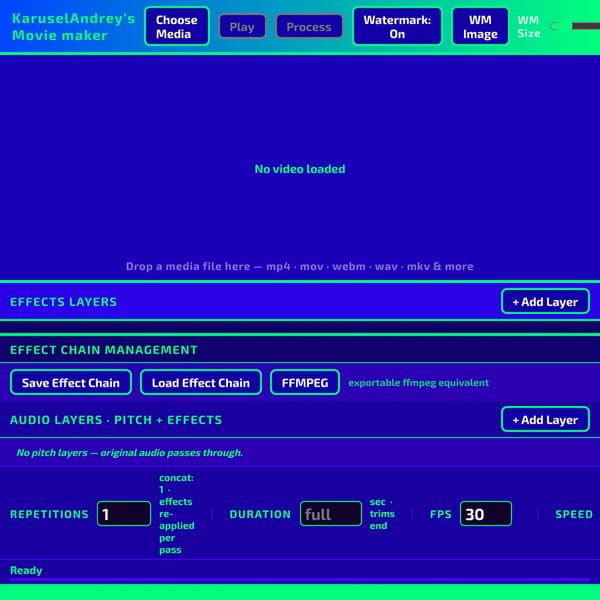
Task: Click the FPS input showing 30
Action: tap(486, 514)
